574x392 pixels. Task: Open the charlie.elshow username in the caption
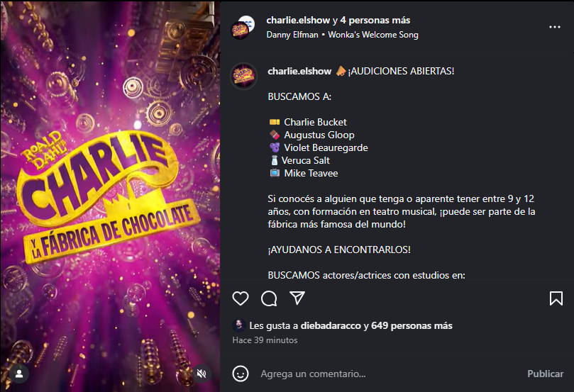tap(299, 71)
